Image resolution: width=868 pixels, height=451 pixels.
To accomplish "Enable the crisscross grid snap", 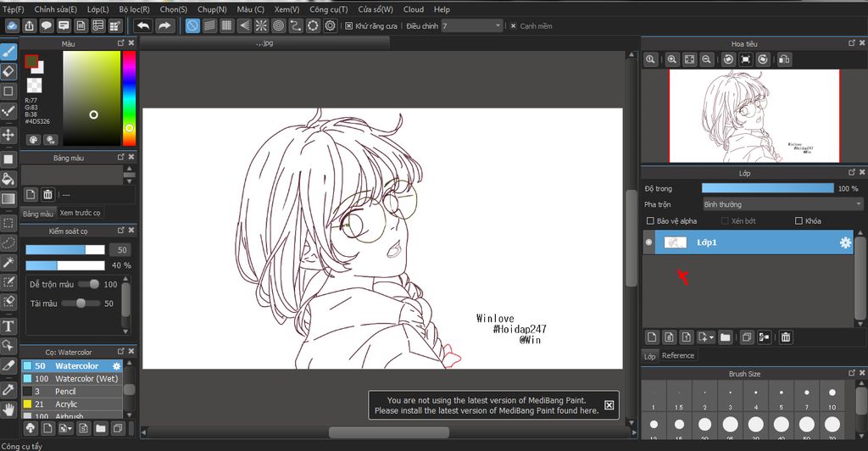I will tap(226, 25).
